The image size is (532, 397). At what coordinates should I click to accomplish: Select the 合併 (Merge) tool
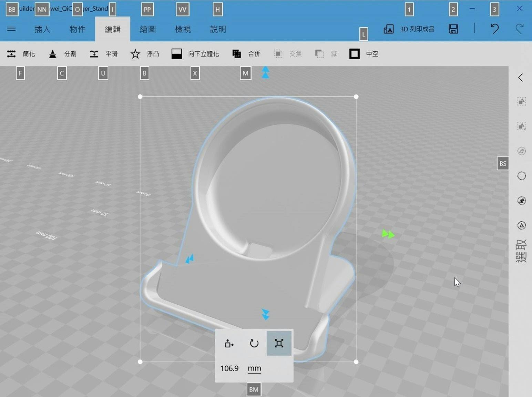click(247, 54)
